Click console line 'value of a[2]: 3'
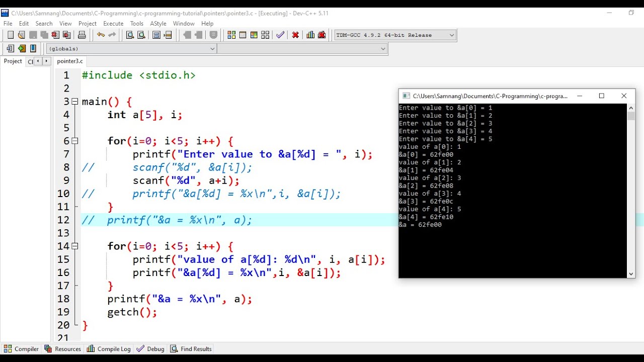The height and width of the screenshot is (362, 644). [x=430, y=178]
